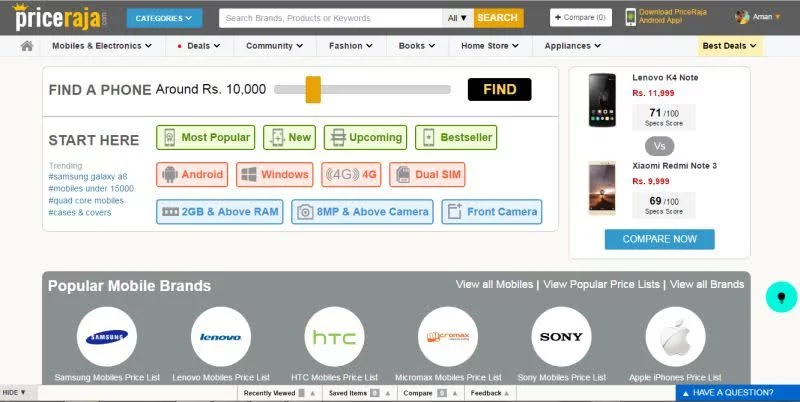Open View all Mobiles link
This screenshot has height=402, width=800.
pyautogui.click(x=494, y=284)
